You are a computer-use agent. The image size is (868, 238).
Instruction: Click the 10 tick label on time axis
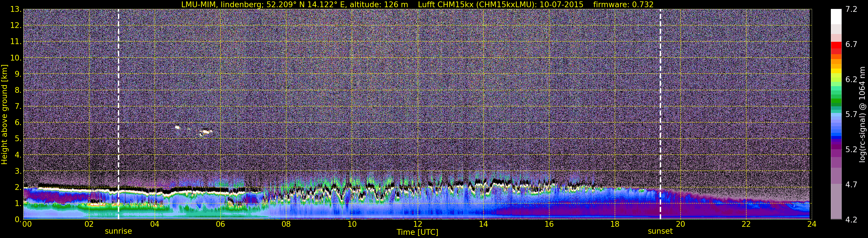pos(352,224)
